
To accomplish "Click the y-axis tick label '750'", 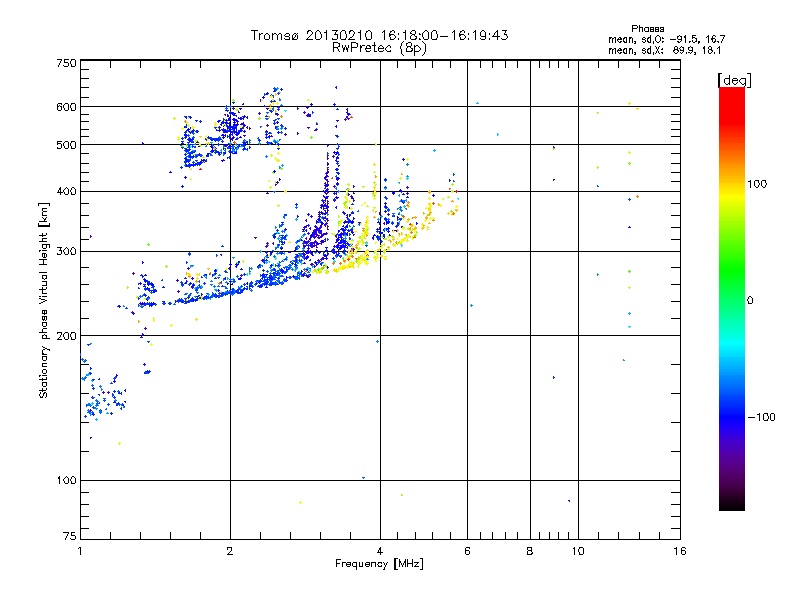I will point(66,63).
